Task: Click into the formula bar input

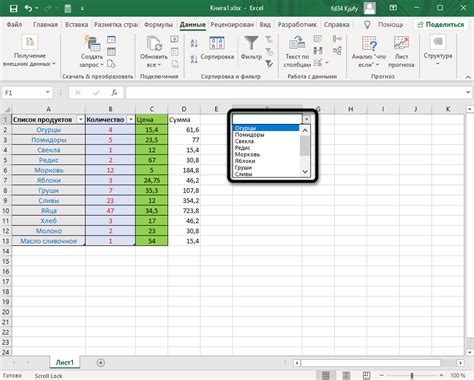Action: tap(294, 92)
